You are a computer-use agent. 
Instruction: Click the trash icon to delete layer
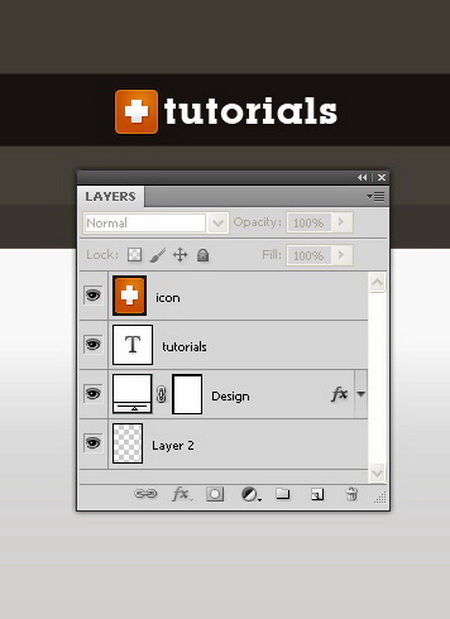[351, 493]
